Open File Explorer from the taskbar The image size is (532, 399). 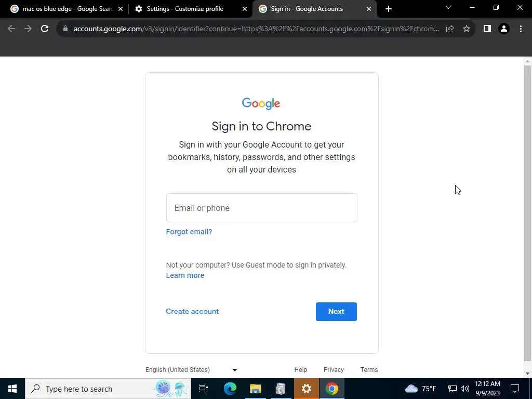click(255, 389)
